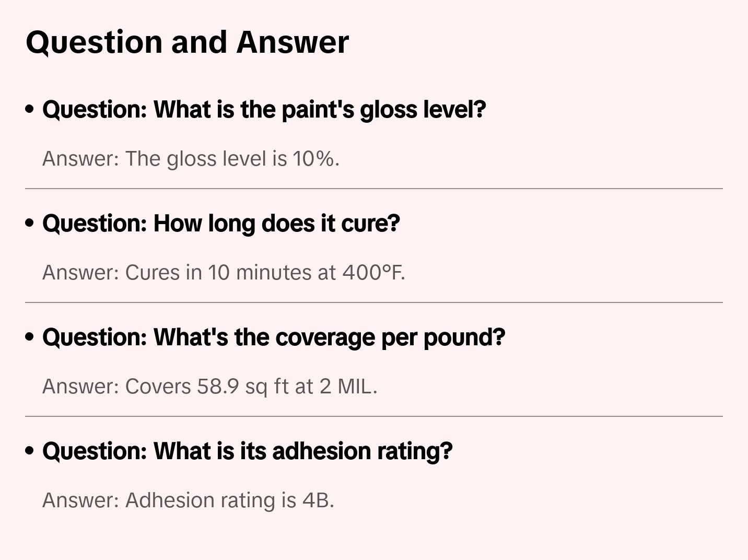Select the adhesion rating question
748x560 pixels.
pyautogui.click(x=248, y=451)
